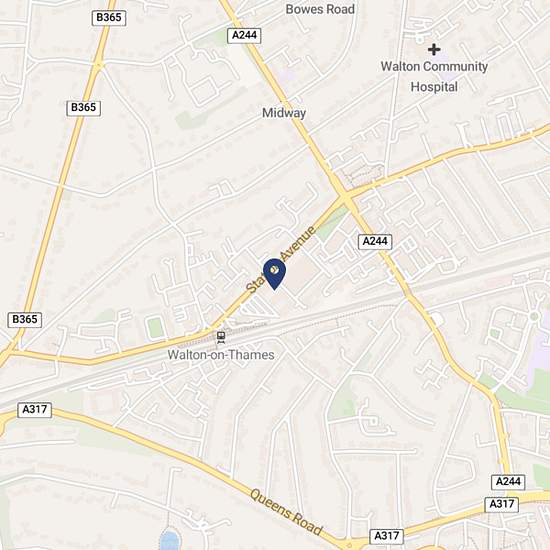Click the A317 shield under bottom-right A244
The width and height of the screenshot is (550, 550).
502,504
